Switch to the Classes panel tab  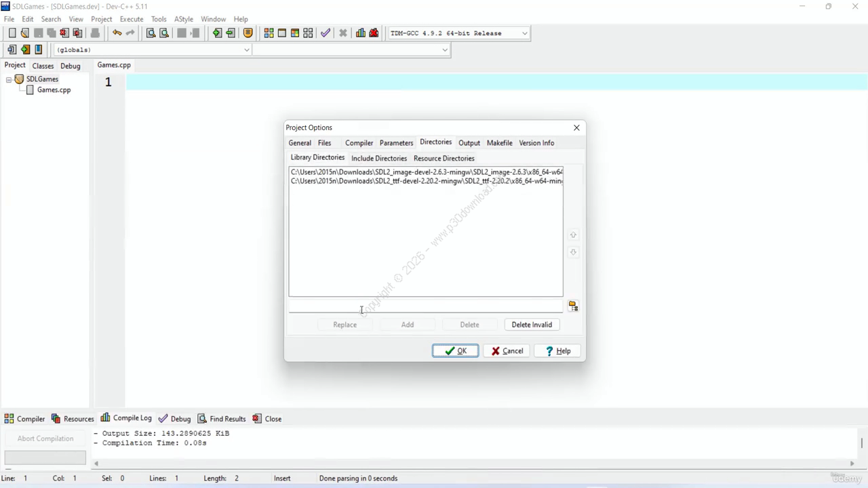(43, 66)
